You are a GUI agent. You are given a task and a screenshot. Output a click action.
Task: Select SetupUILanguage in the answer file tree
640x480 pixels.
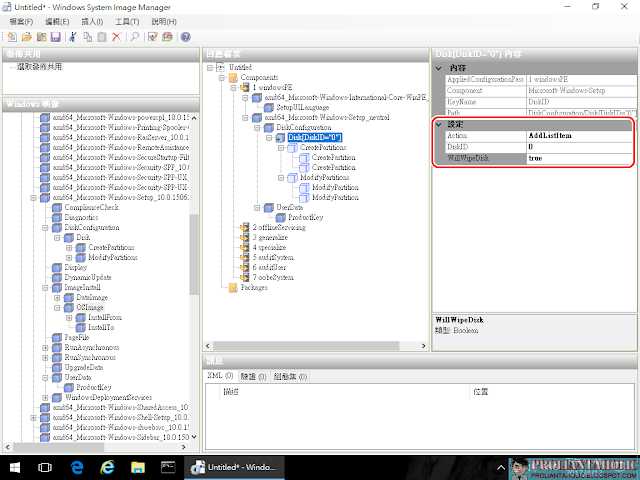pos(302,107)
